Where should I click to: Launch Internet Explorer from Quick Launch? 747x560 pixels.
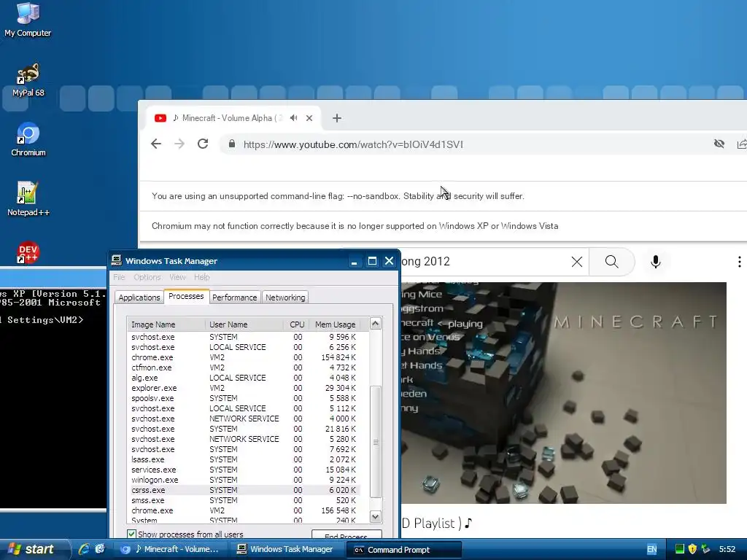pos(84,549)
